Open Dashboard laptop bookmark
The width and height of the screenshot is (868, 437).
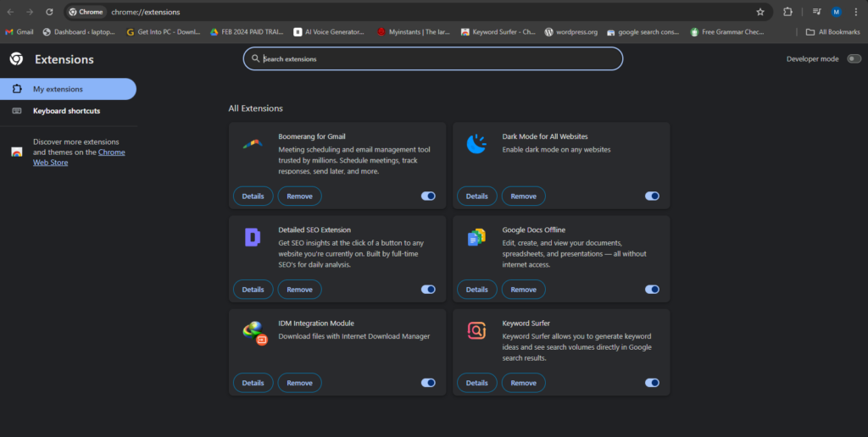coord(79,32)
